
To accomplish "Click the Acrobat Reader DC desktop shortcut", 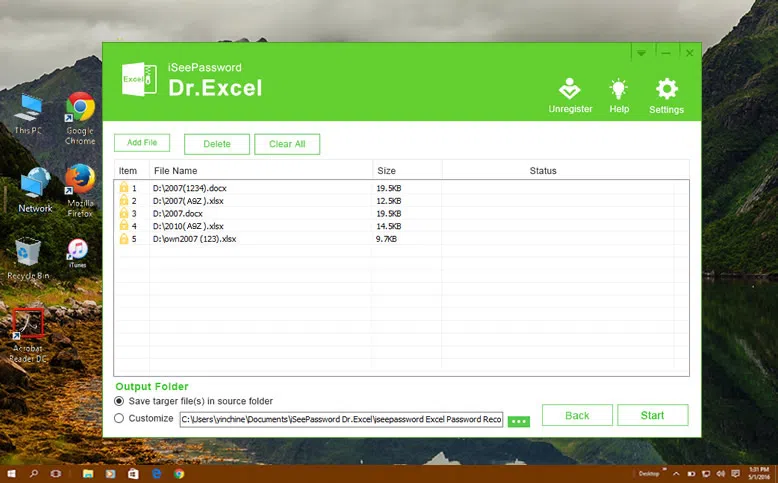I will coord(28,323).
